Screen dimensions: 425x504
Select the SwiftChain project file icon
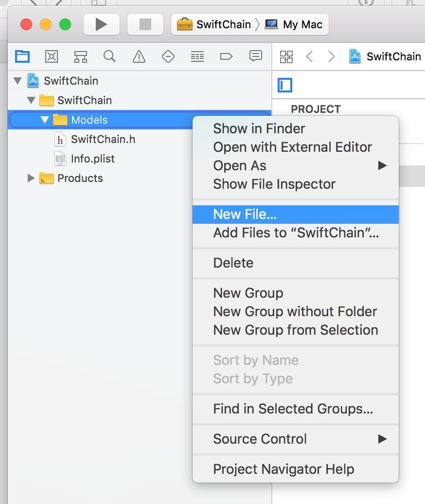33,81
